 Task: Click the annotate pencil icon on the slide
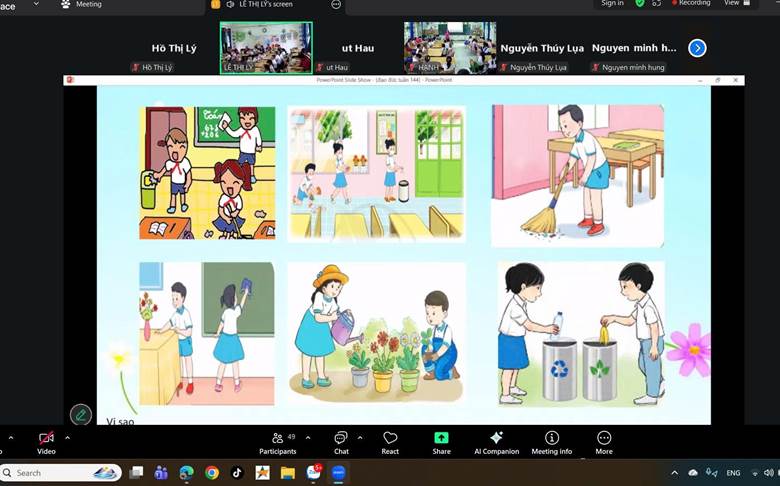81,414
